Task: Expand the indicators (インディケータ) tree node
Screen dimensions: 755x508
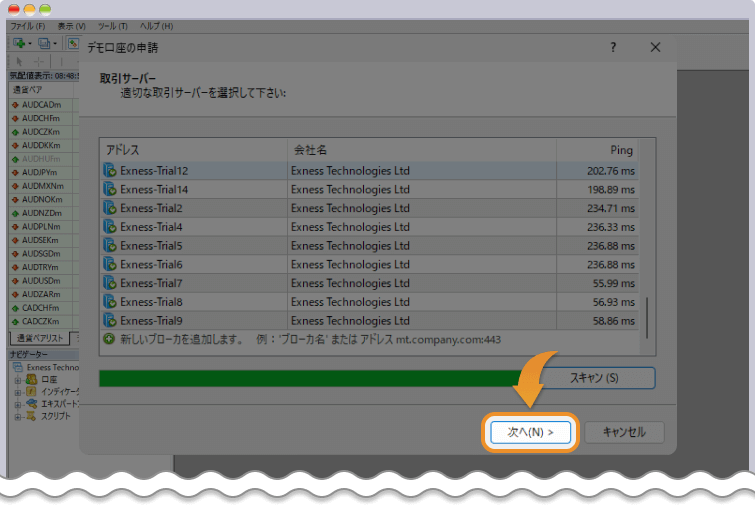Action: [x=17, y=391]
